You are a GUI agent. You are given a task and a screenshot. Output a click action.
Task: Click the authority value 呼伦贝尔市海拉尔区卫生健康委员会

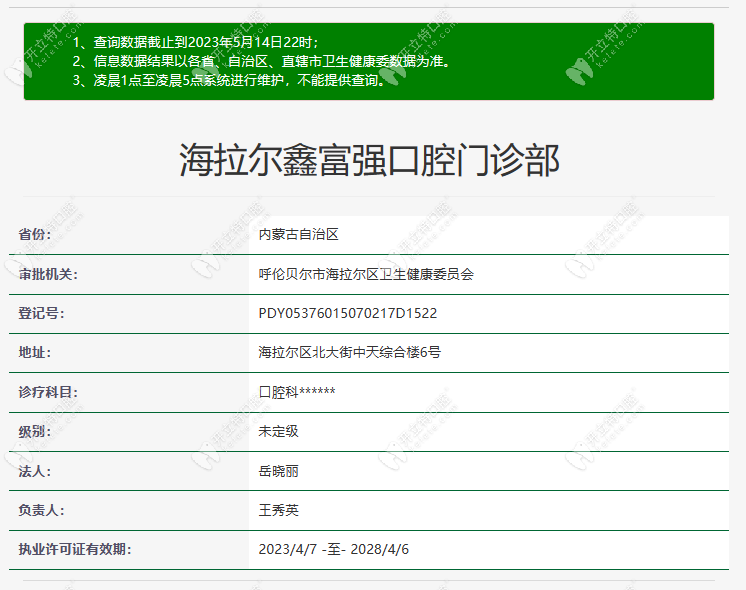(366, 274)
